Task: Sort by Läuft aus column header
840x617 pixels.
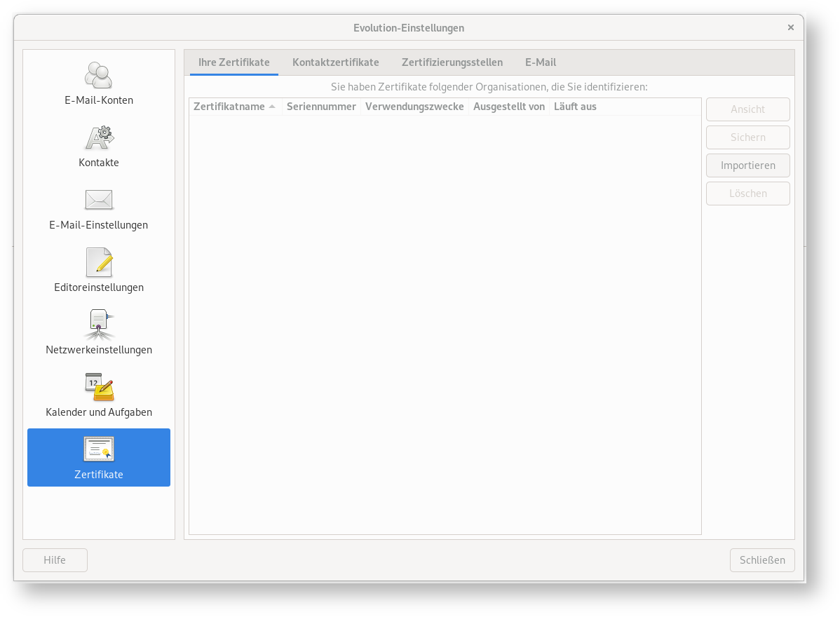Action: point(575,107)
